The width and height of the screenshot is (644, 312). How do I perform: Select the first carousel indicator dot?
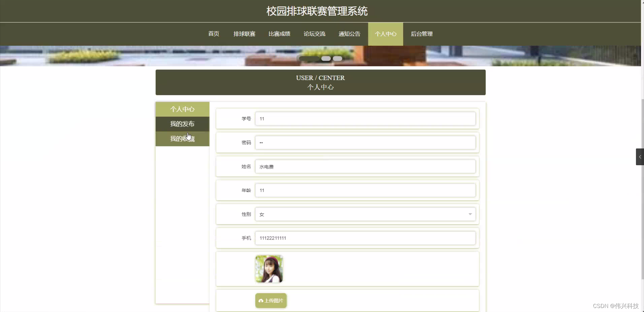pos(308,58)
